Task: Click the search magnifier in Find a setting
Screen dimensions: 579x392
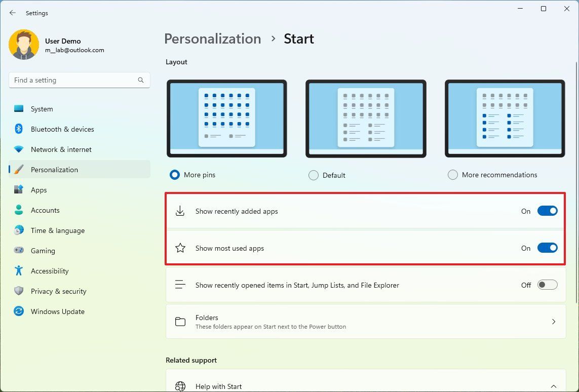Action: tap(140, 80)
